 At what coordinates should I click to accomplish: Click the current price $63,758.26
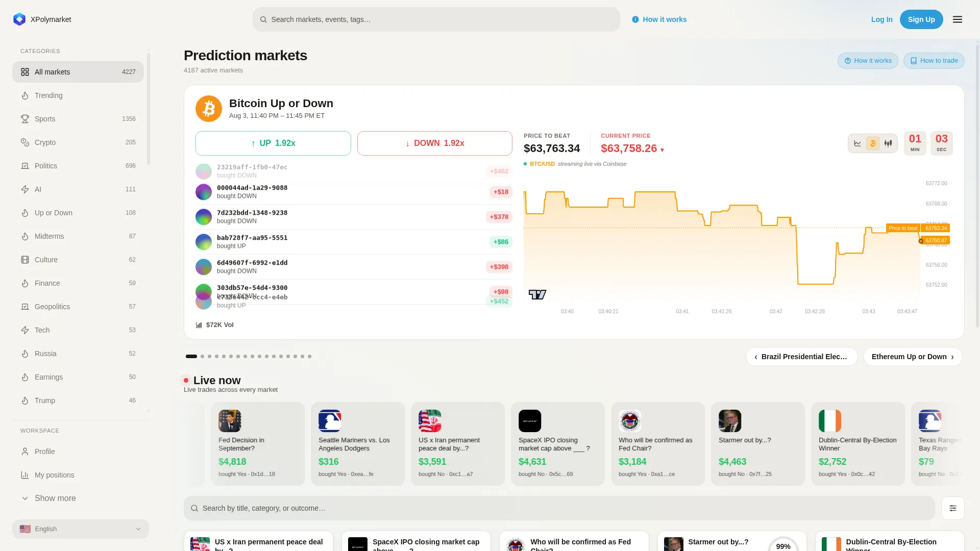629,148
